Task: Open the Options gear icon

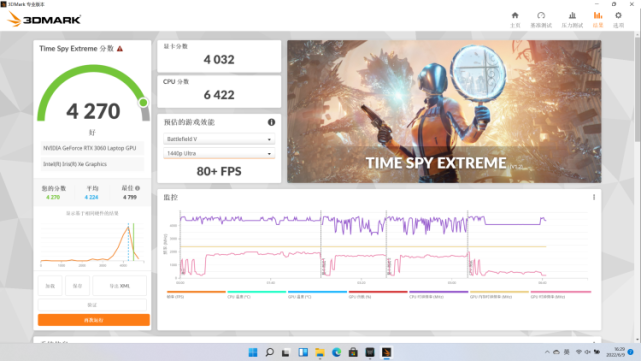Action: 618,19
